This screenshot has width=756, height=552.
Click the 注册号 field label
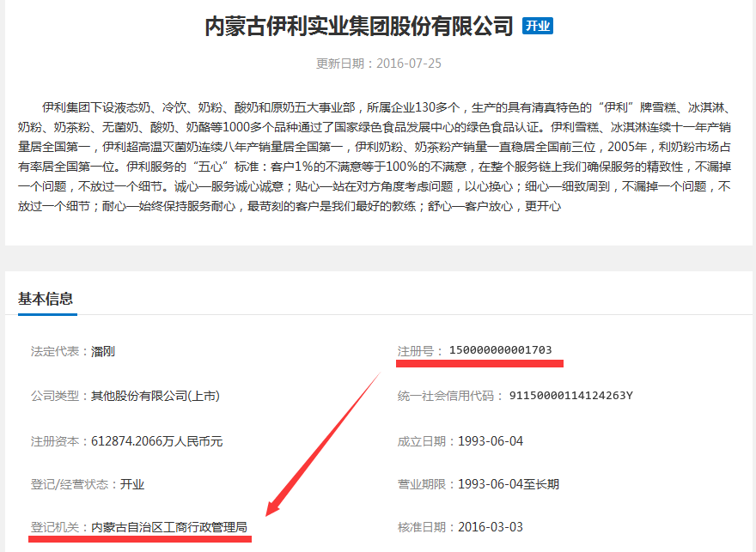point(418,350)
